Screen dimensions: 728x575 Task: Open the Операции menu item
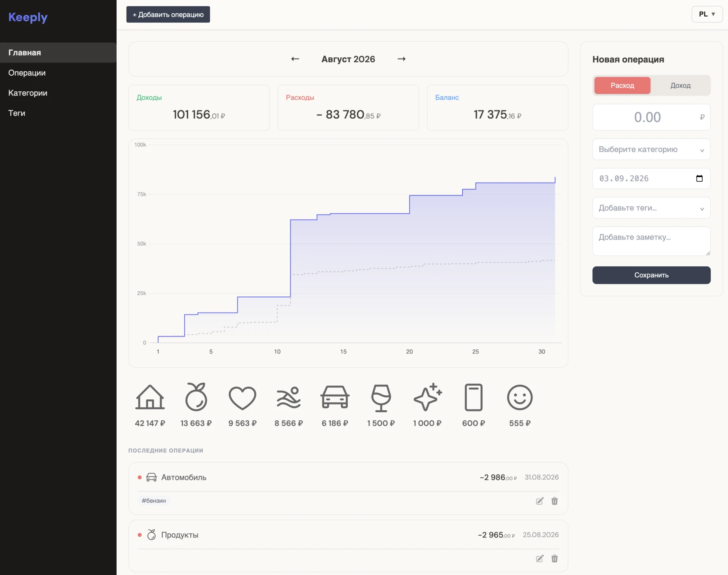pos(58,73)
